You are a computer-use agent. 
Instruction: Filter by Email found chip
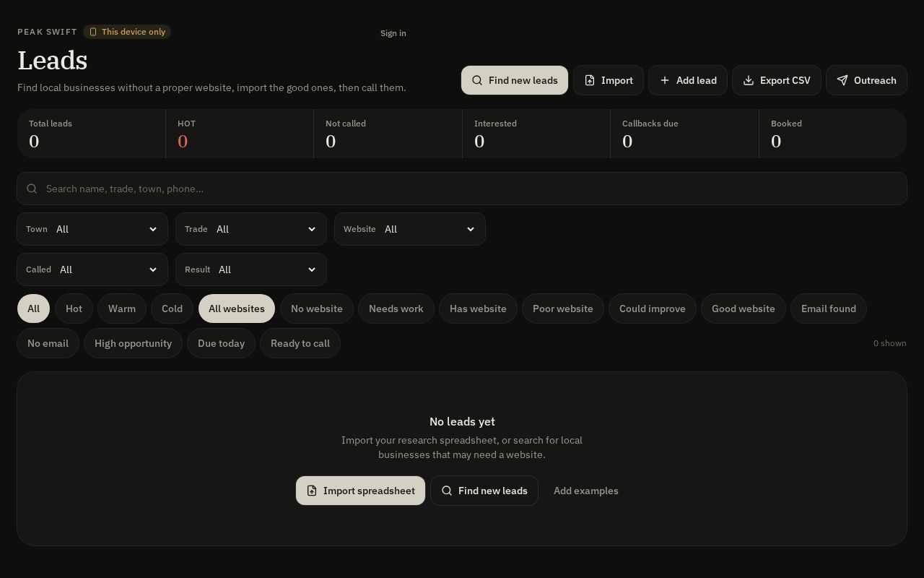[x=829, y=309]
